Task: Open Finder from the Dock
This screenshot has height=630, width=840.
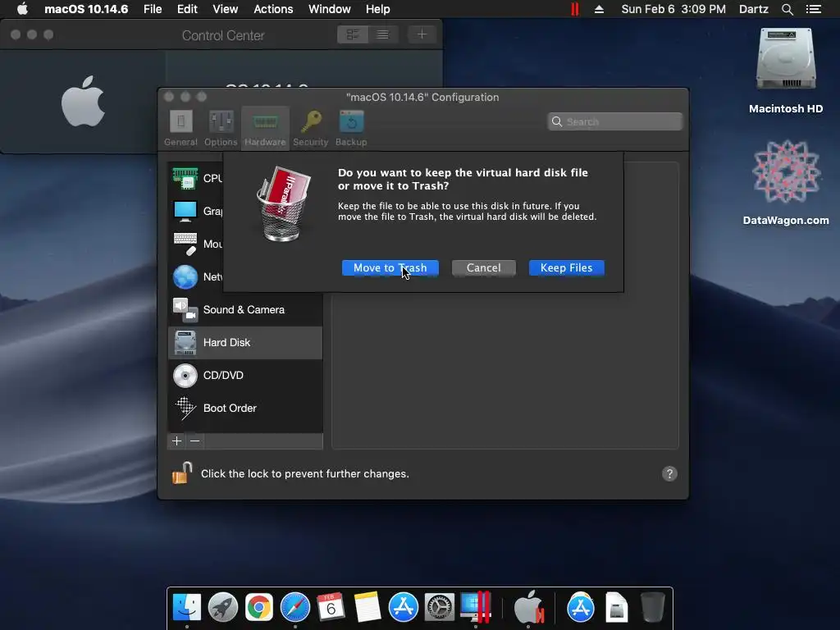Action: coord(187,607)
